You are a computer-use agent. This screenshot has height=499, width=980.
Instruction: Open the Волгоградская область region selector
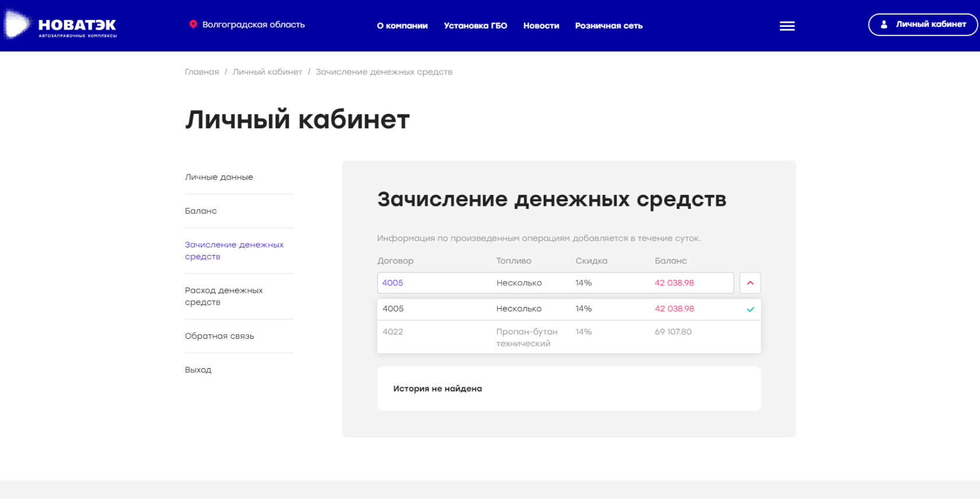253,25
